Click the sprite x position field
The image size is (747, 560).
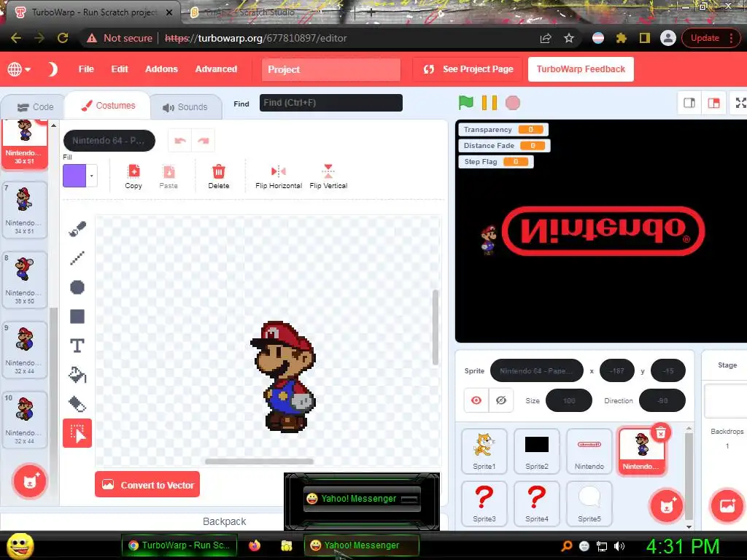tap(617, 370)
